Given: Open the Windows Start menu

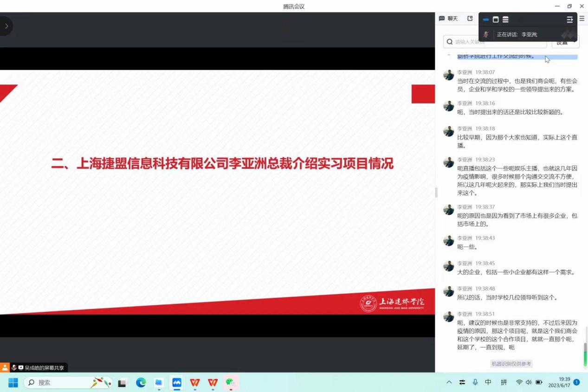Looking at the screenshot, I should click(x=13, y=383).
